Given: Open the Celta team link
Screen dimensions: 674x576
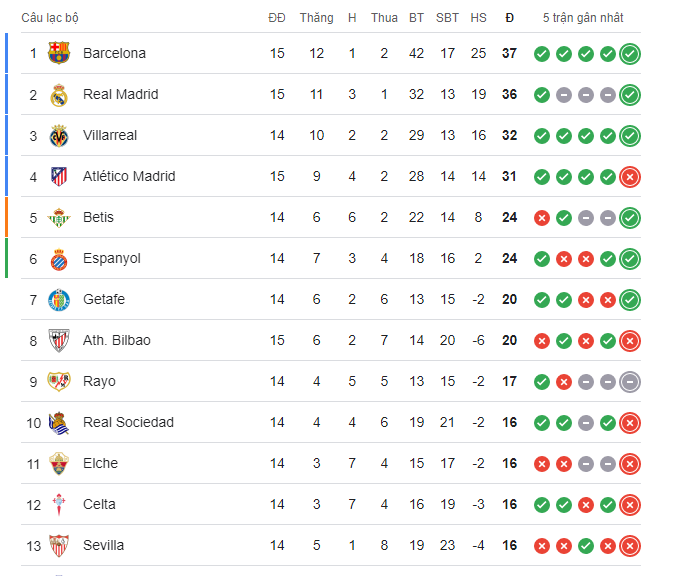Looking at the screenshot, I should tap(99, 504).
